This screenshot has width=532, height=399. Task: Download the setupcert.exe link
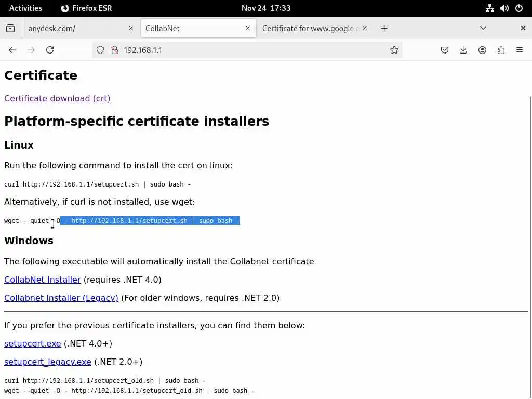coord(33,344)
